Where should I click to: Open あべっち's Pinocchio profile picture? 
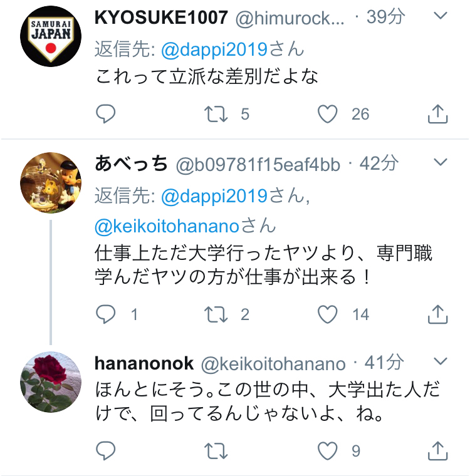coord(51,183)
